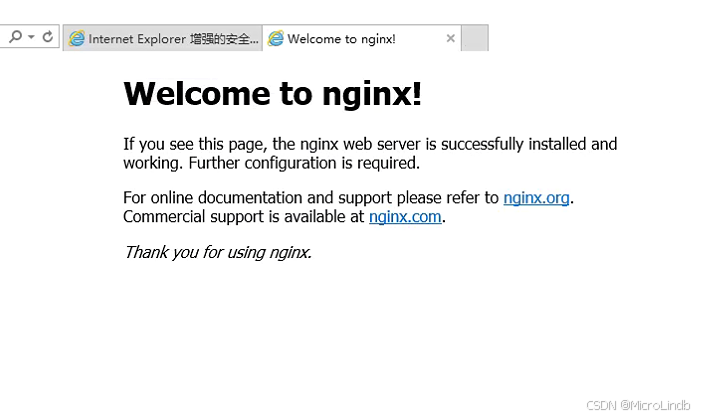Click the Welcome to nginx! page heading
Screen dimensions: 708x418
pos(272,94)
